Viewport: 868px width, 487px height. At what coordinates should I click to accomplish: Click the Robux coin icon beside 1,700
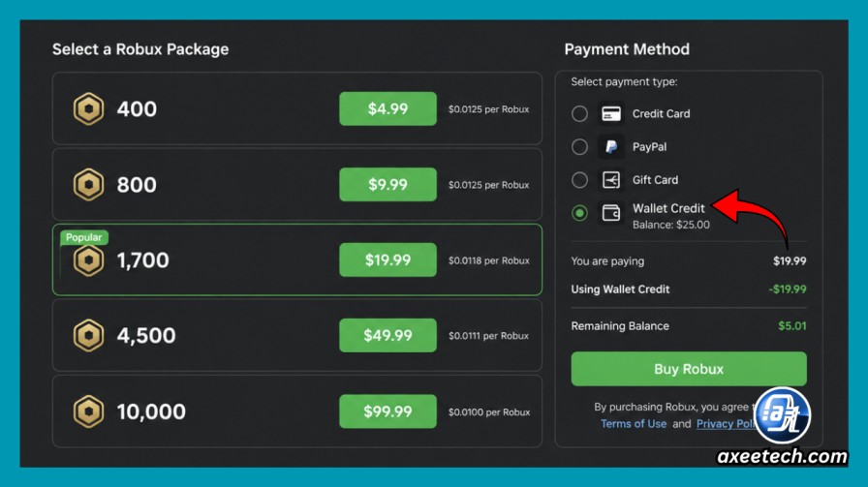[x=88, y=260]
